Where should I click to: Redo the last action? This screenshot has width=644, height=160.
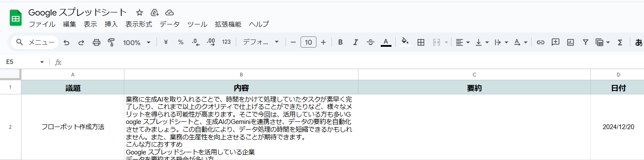point(81,42)
